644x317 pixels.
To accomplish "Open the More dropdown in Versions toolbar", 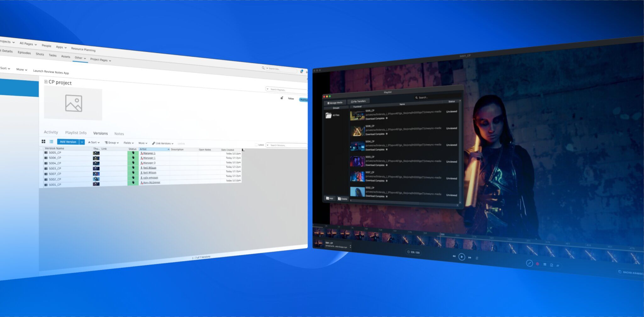I will coord(143,143).
